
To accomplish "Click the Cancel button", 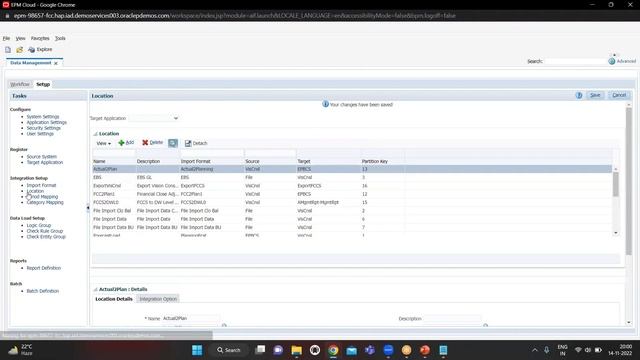I will pyautogui.click(x=619, y=95).
